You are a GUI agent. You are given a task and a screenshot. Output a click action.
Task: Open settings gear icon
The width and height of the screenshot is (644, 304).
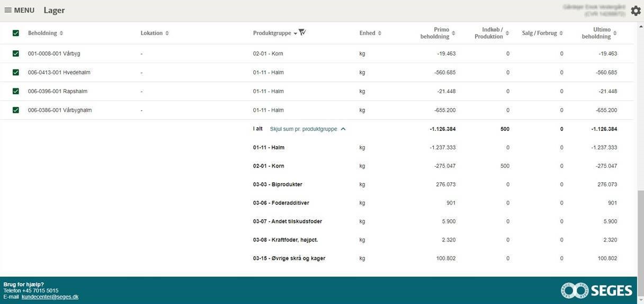pos(636,11)
